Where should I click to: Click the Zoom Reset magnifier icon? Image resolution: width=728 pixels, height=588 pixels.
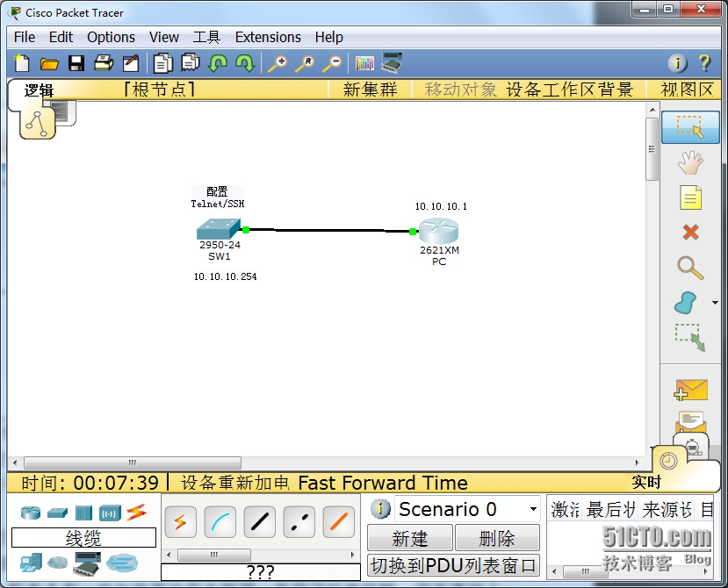point(305,63)
